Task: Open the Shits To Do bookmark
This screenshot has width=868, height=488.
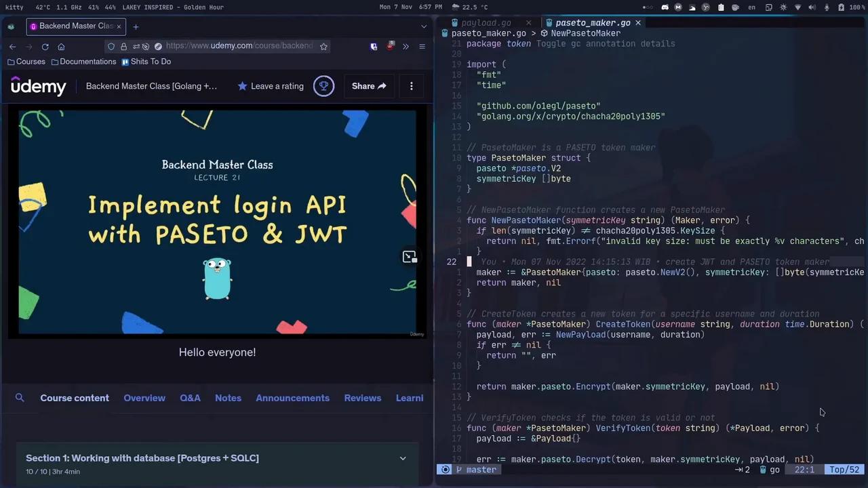Action: pyautogui.click(x=151, y=61)
